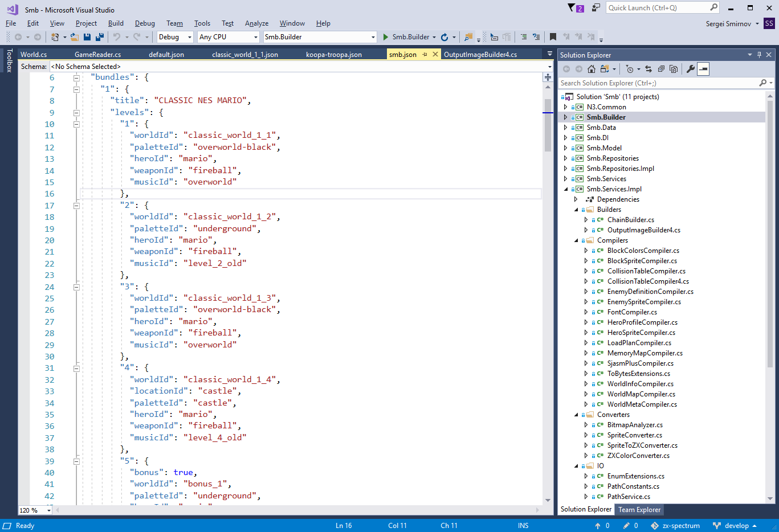Click Collapse All icon in Solution Explorer
This screenshot has height=532, width=779.
click(661, 69)
